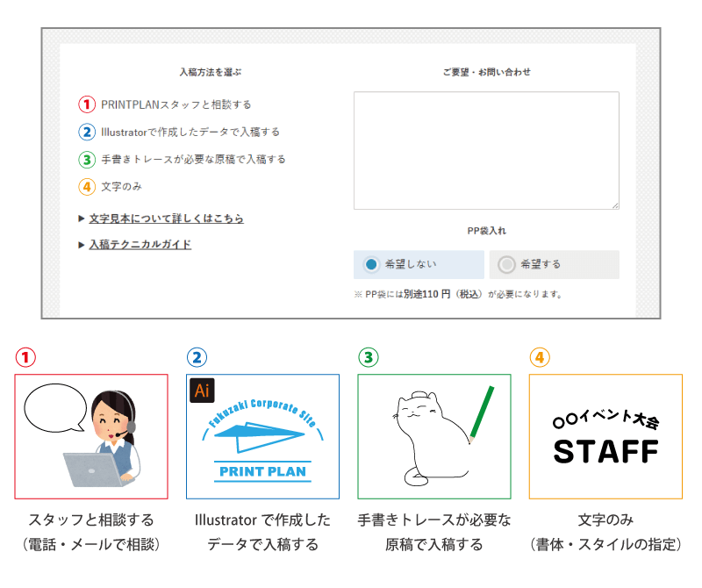702x588 pixels.
Task: Open the 入稿テクニカルガイド link
Action: tap(140, 245)
